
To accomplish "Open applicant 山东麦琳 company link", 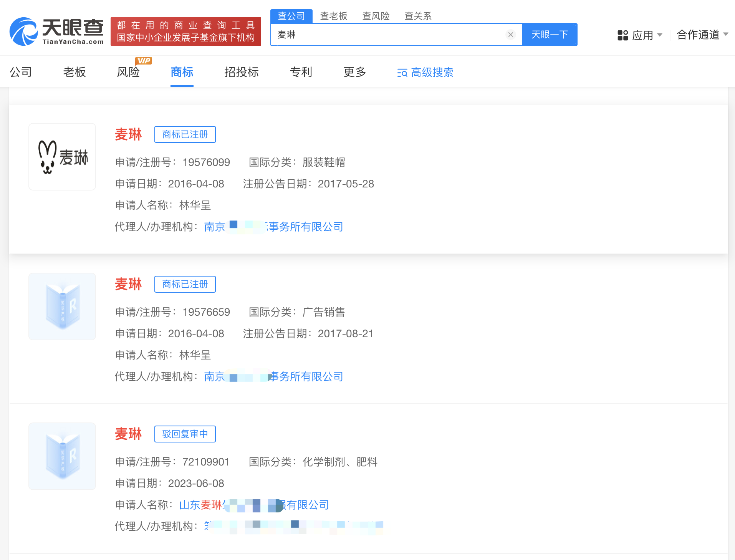I will click(254, 505).
